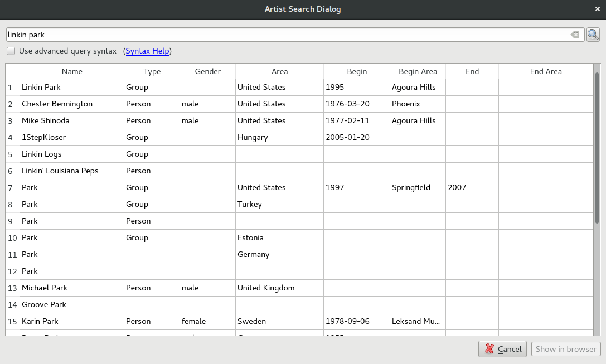Click the 1976-03-20 begin date cell

(357, 104)
